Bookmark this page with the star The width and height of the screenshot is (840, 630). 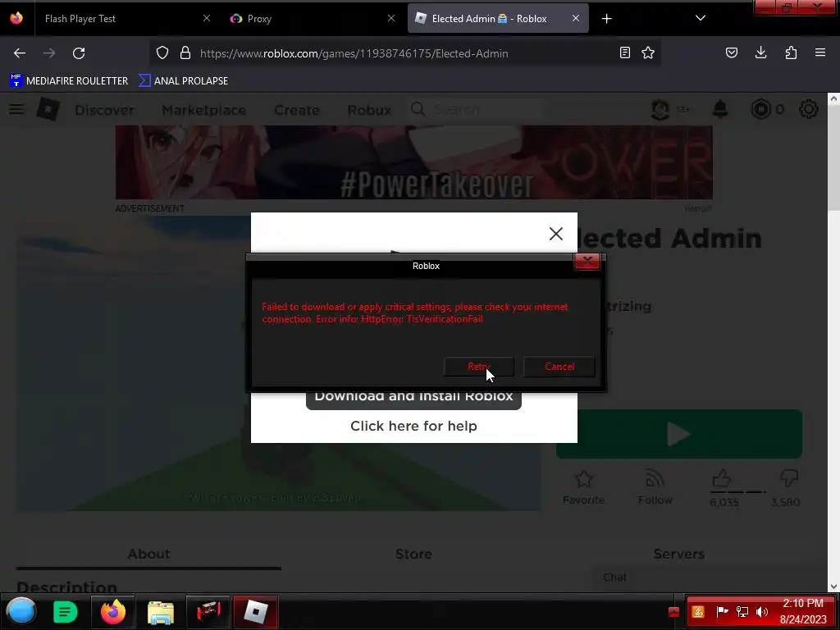(648, 53)
